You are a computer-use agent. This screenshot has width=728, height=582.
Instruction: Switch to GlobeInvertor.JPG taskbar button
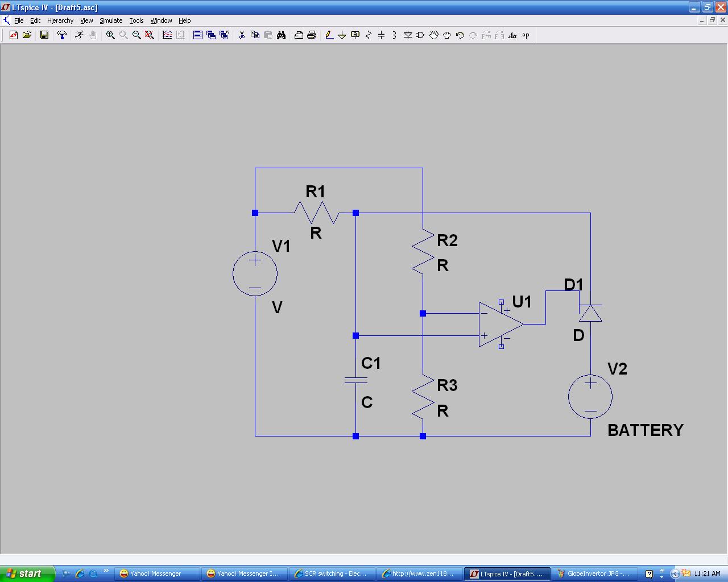(x=593, y=574)
